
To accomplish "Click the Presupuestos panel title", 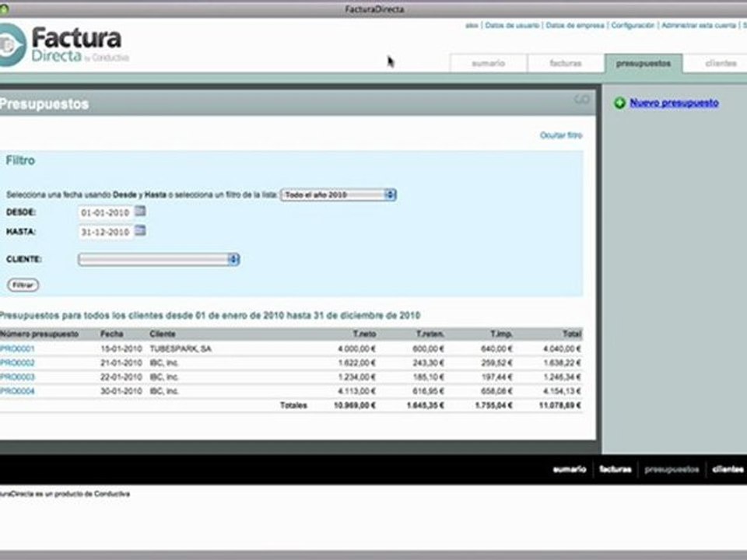I will coord(44,103).
